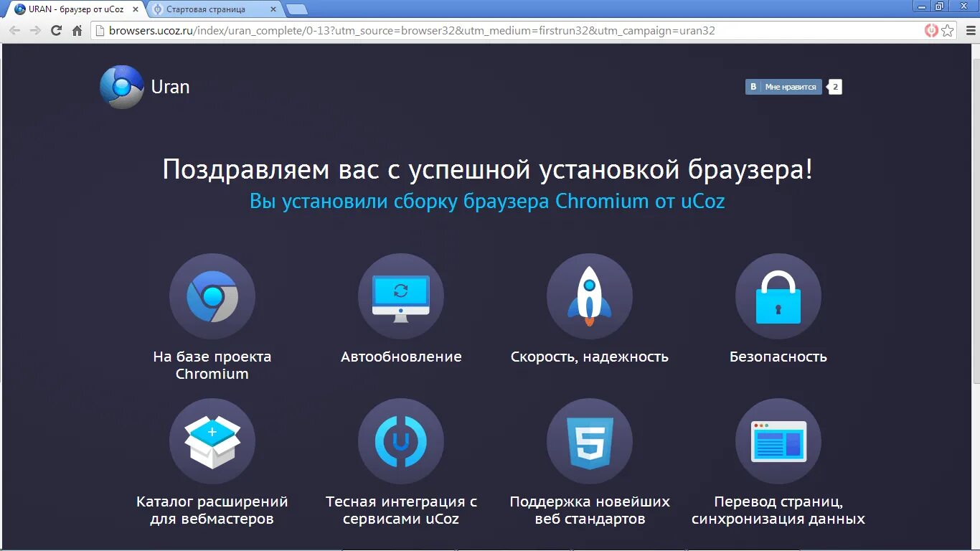Go back with the back arrow
The height and width of the screenshot is (551, 980).
(14, 31)
